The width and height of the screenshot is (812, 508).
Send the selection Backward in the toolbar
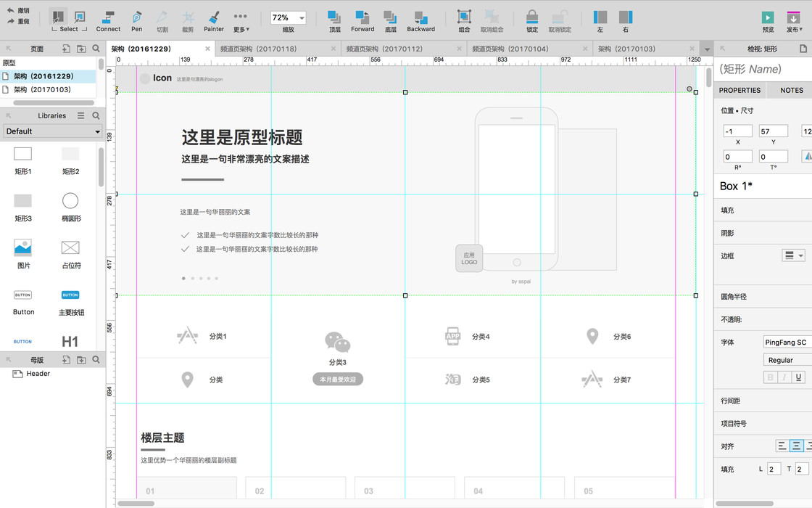coord(421,21)
